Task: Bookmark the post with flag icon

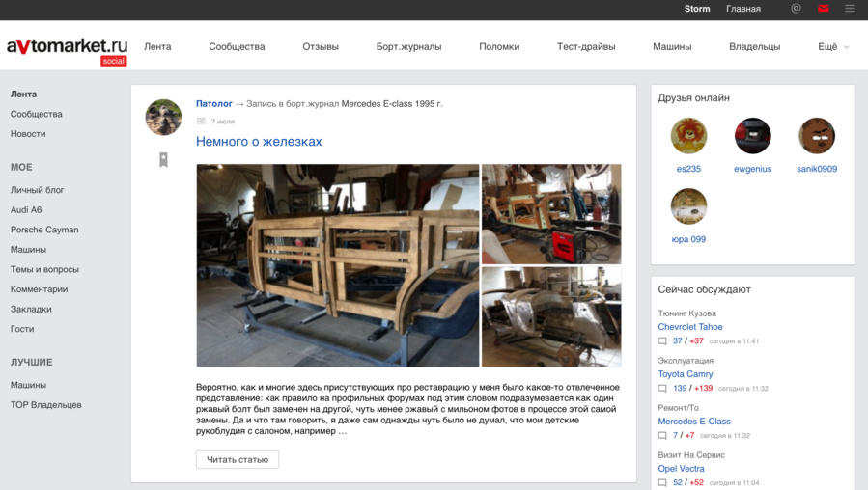Action: (x=163, y=160)
